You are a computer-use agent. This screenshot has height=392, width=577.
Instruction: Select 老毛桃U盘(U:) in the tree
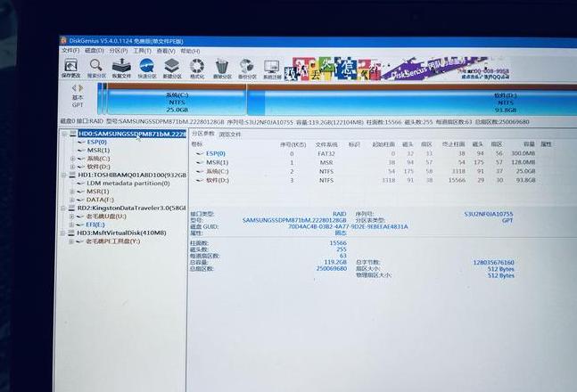click(x=106, y=216)
